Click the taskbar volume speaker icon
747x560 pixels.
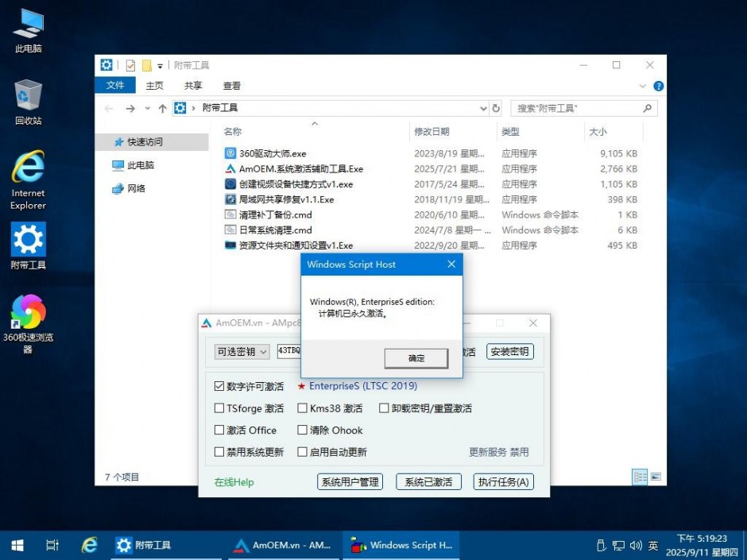[x=636, y=546]
